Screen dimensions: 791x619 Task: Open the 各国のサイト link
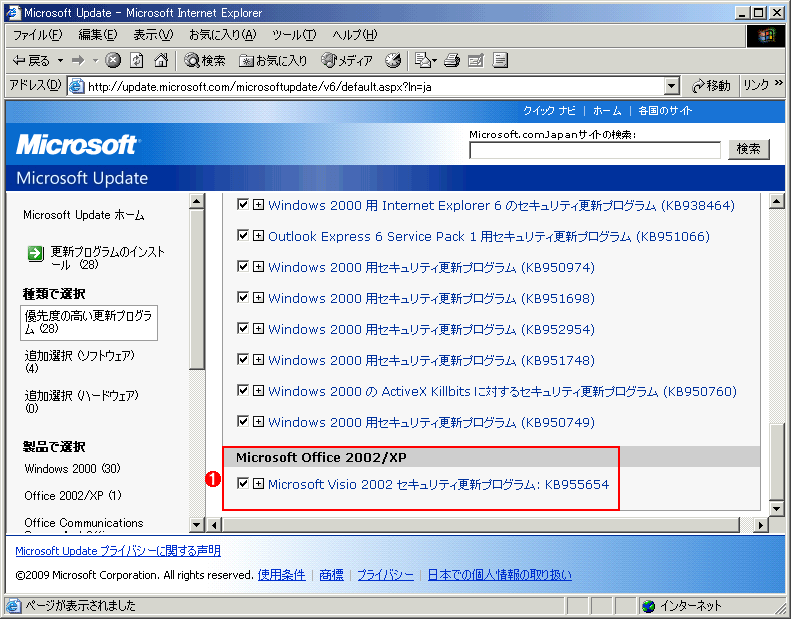[x=665, y=110]
